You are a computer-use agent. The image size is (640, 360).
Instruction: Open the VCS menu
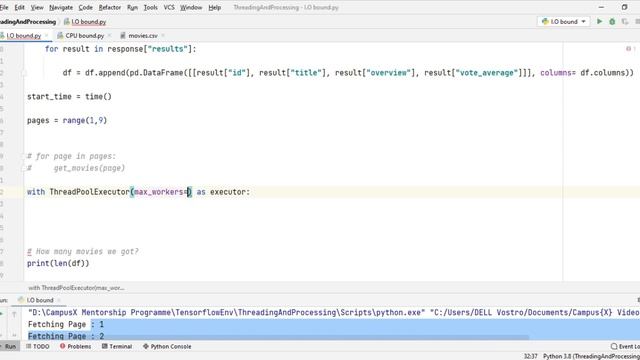click(x=169, y=7)
